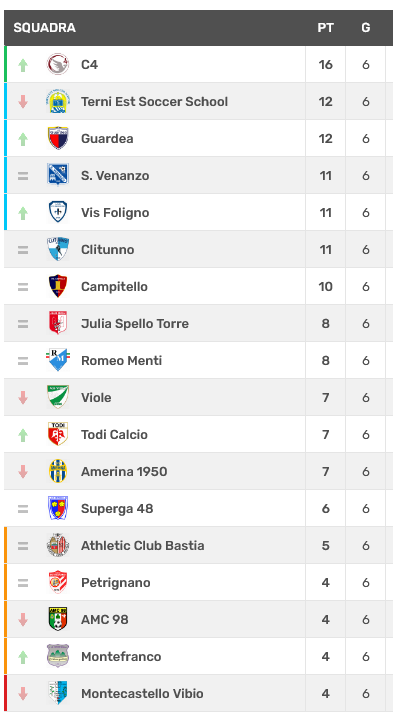
Task: Click the C4 team crest
Action: click(x=58, y=64)
